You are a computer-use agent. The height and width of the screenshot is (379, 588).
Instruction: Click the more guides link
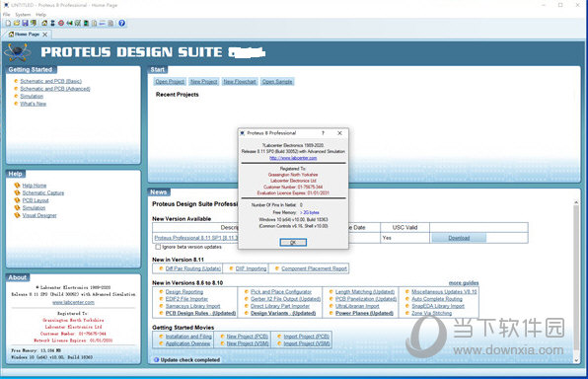click(464, 282)
